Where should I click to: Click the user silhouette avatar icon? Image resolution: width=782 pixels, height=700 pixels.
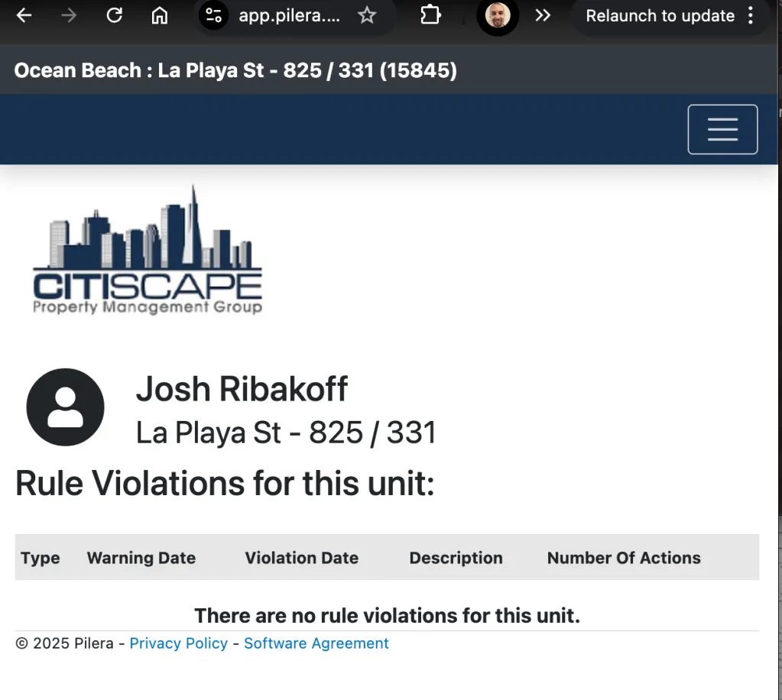(x=65, y=407)
